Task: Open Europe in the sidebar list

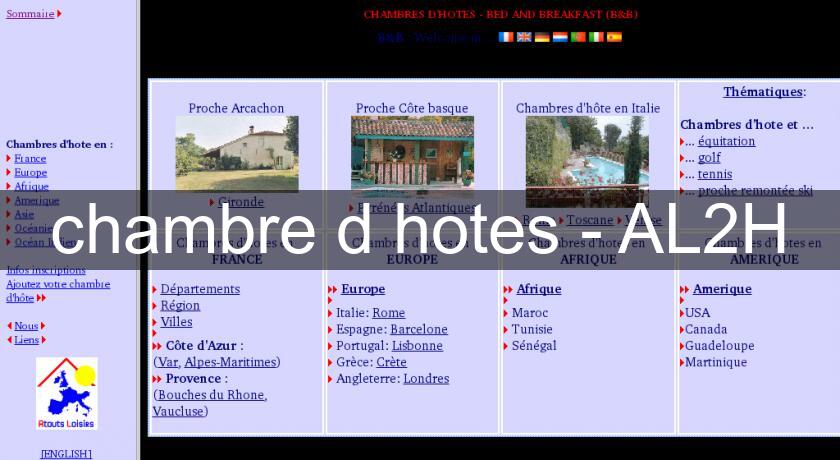Action: pyautogui.click(x=31, y=172)
